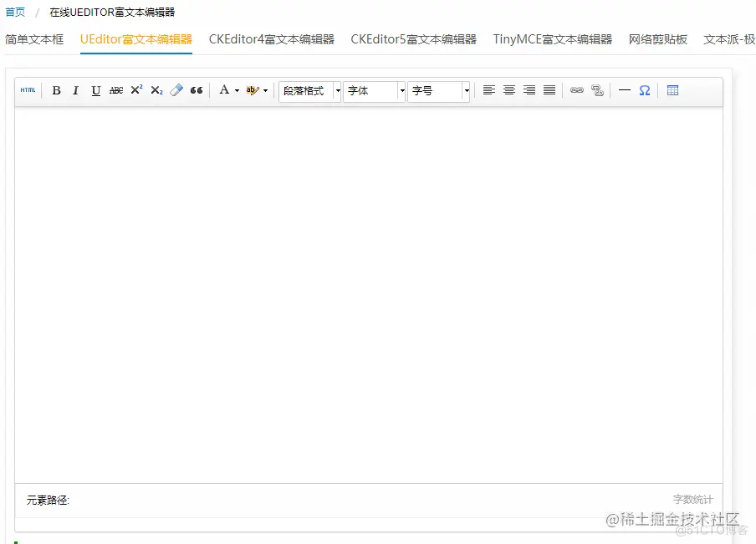Switch to the 简单文本框 tab
This screenshot has width=756, height=544.
click(x=34, y=39)
